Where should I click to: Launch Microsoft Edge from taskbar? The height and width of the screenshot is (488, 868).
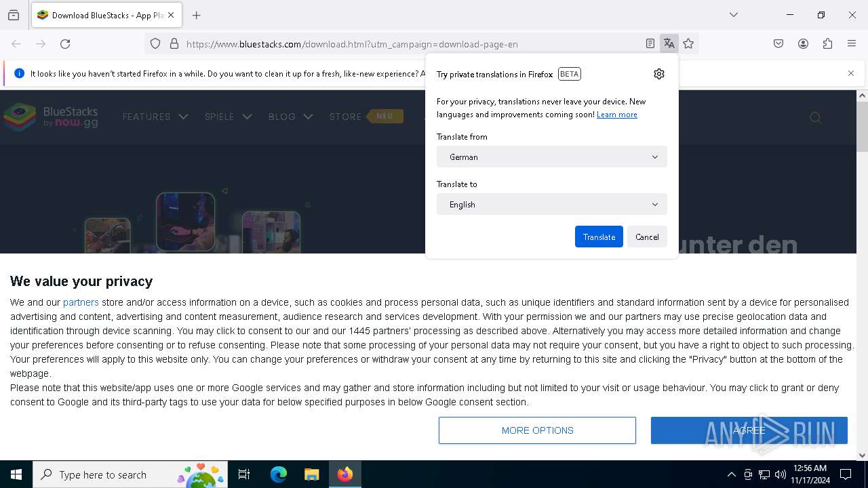[279, 474]
